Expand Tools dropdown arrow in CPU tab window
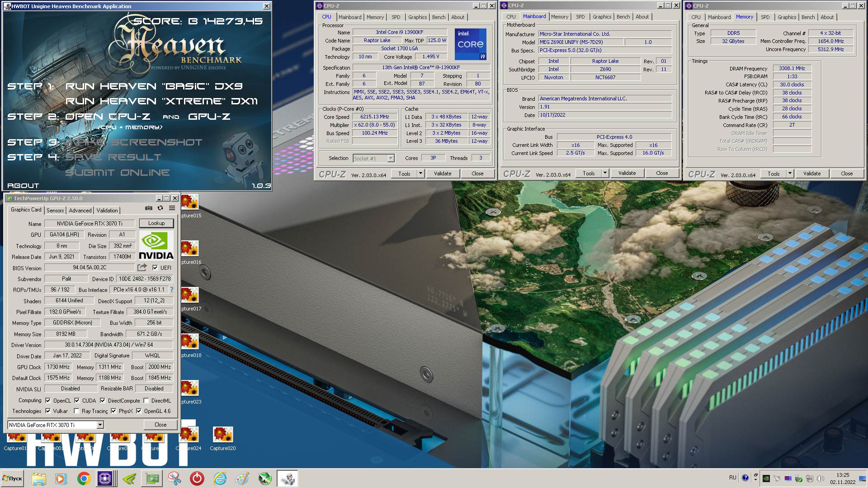This screenshot has height=488, width=868. click(420, 173)
